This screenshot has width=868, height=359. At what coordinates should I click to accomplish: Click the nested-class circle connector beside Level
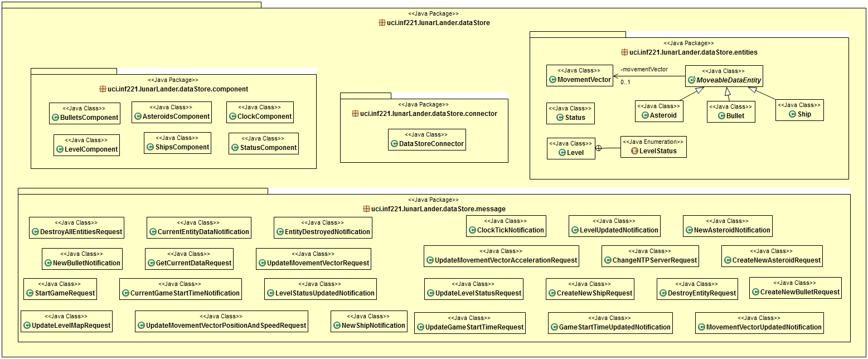(x=599, y=148)
